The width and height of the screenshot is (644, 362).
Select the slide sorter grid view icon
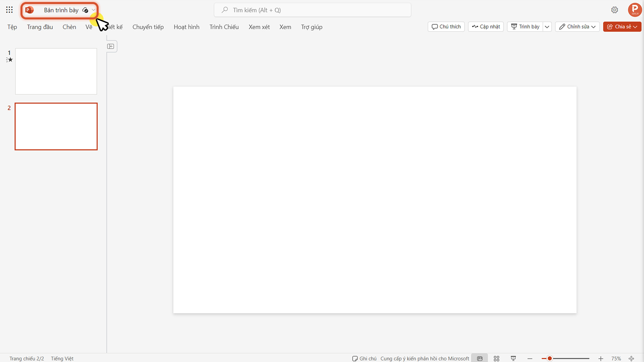coord(496,358)
